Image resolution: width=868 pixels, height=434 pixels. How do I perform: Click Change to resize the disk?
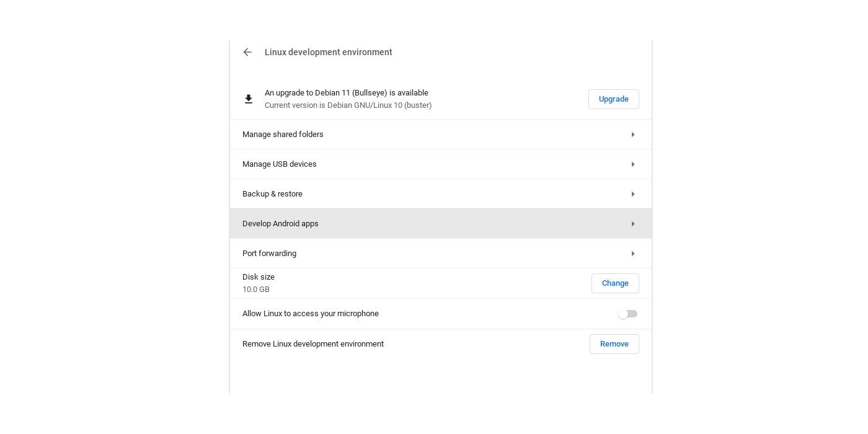pyautogui.click(x=615, y=283)
